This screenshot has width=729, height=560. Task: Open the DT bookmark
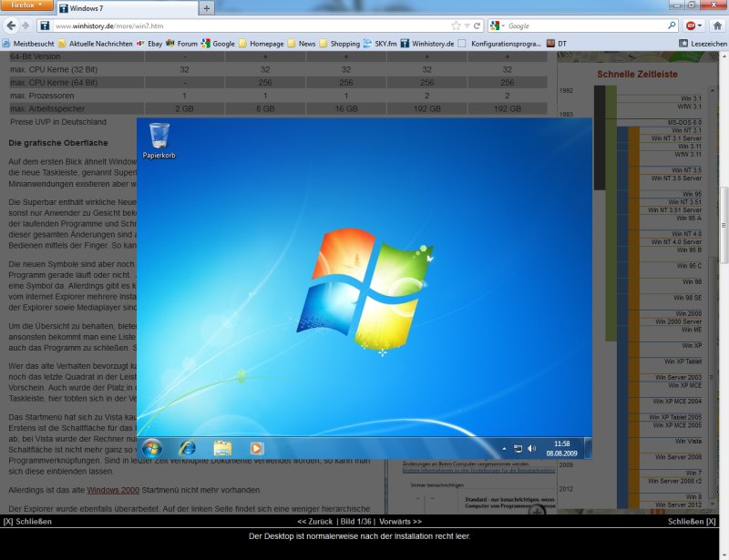coord(557,44)
